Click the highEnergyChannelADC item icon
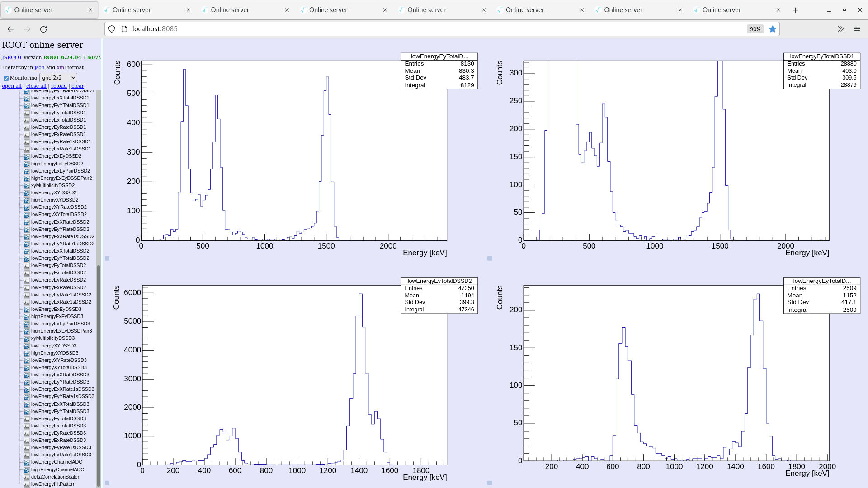Viewport: 868px width, 488px height. [27, 469]
